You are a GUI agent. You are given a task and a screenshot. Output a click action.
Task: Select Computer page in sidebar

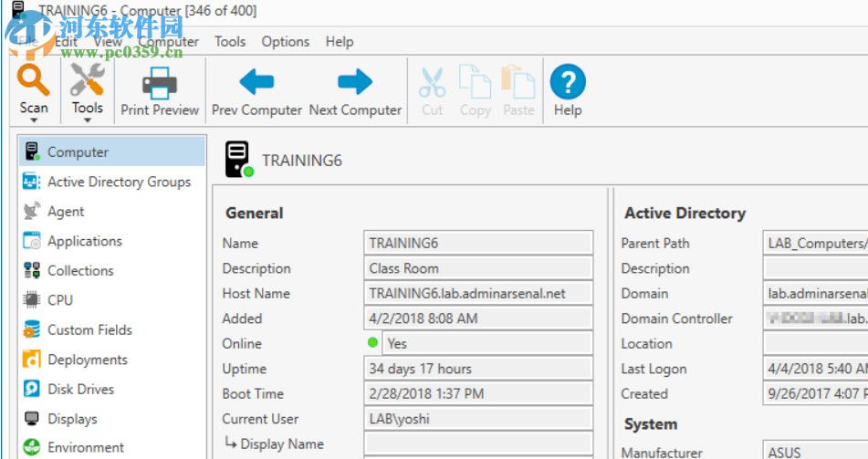[x=112, y=151]
